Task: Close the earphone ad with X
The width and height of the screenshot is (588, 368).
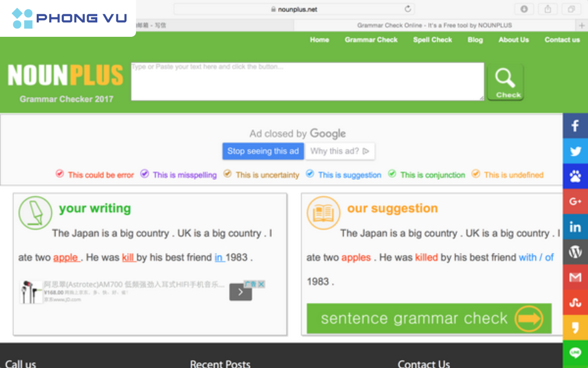Action: point(261,284)
